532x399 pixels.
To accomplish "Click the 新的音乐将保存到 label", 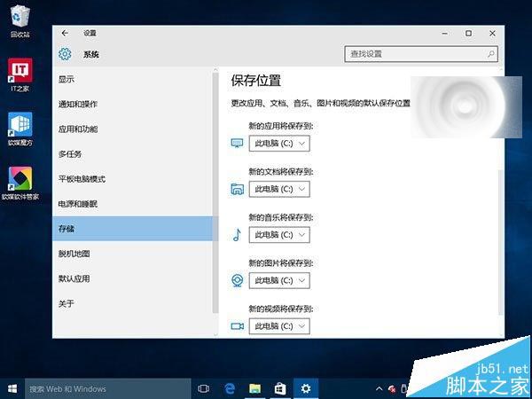I will (280, 217).
